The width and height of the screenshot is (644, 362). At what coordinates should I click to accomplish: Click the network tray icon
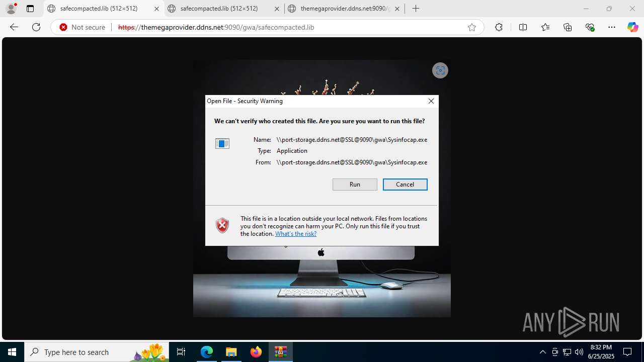[x=567, y=352]
